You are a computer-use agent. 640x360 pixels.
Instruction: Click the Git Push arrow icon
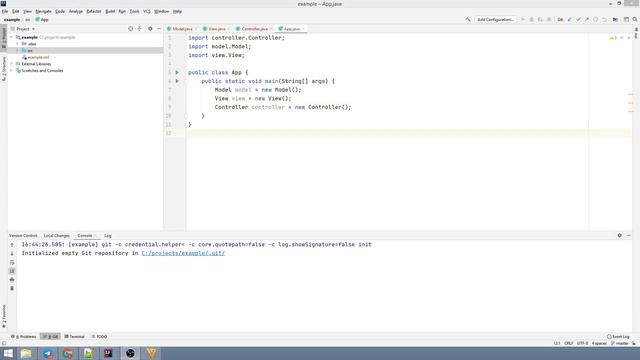tap(587, 20)
